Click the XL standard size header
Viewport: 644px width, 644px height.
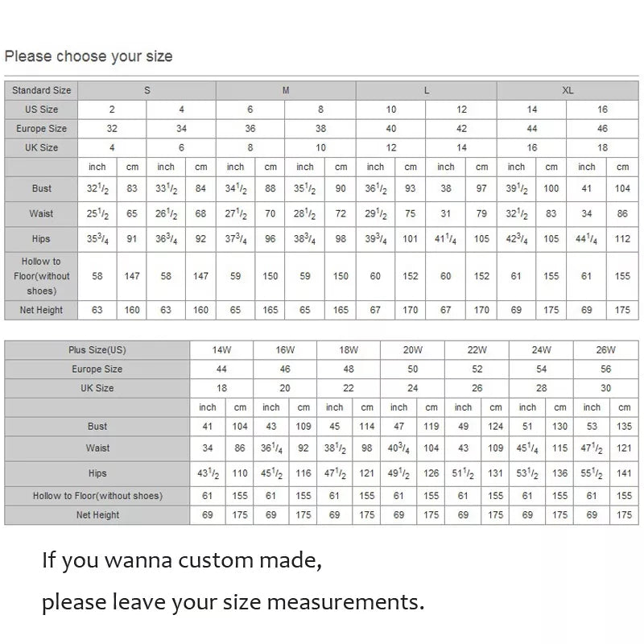568,90
